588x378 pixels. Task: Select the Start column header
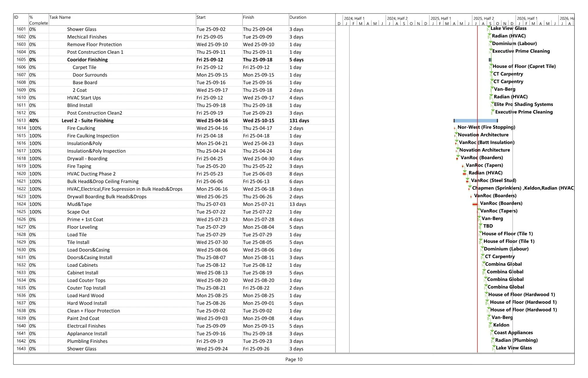coord(201,17)
